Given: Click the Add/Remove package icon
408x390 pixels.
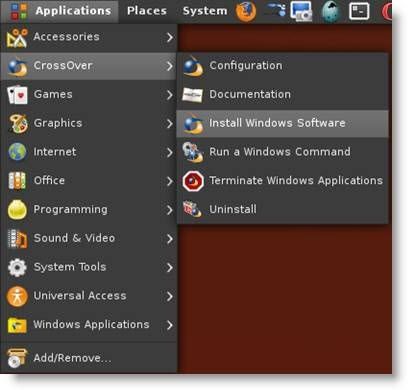Looking at the screenshot, I should click(x=17, y=358).
